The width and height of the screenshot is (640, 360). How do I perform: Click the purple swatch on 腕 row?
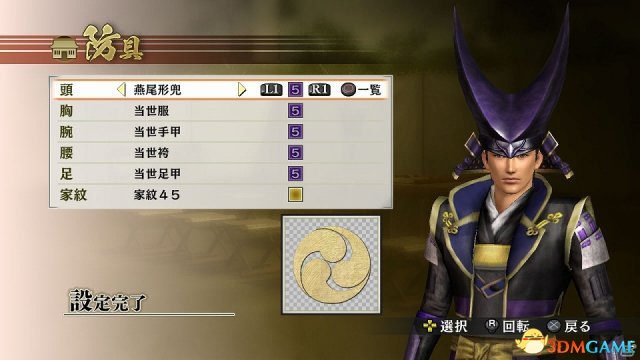pos(295,132)
